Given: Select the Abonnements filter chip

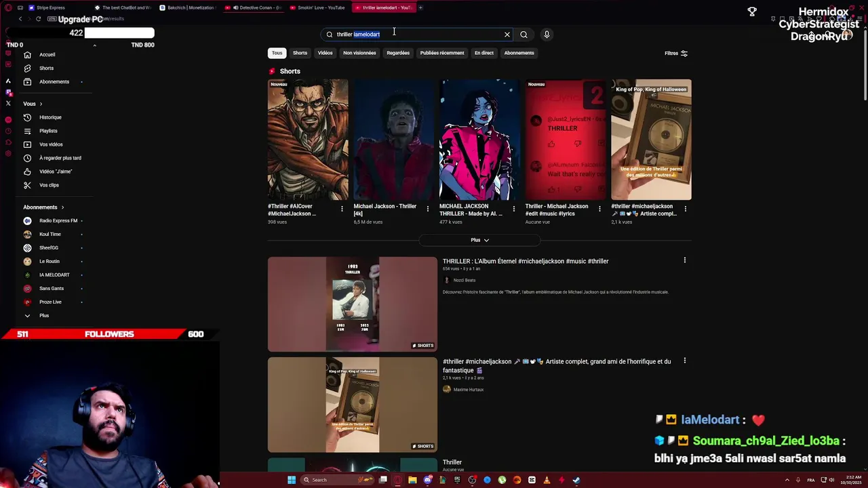Looking at the screenshot, I should (x=519, y=53).
